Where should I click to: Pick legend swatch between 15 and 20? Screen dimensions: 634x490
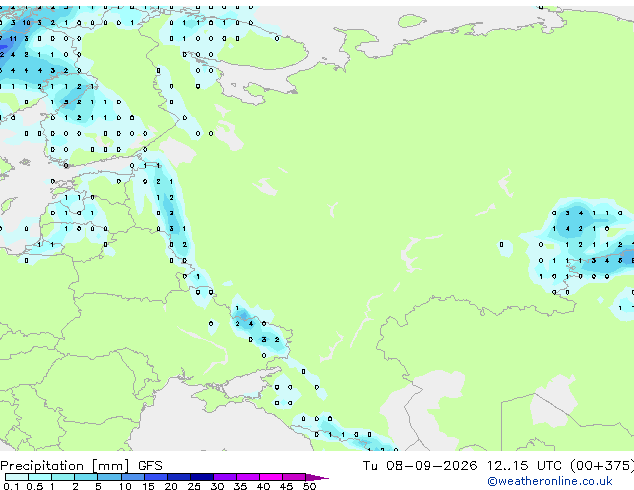(x=155, y=477)
